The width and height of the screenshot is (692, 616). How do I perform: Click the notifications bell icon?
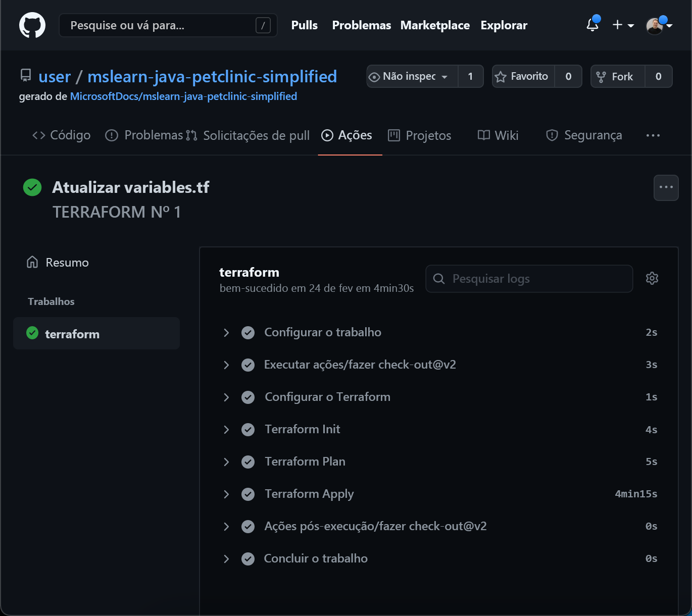click(x=591, y=25)
